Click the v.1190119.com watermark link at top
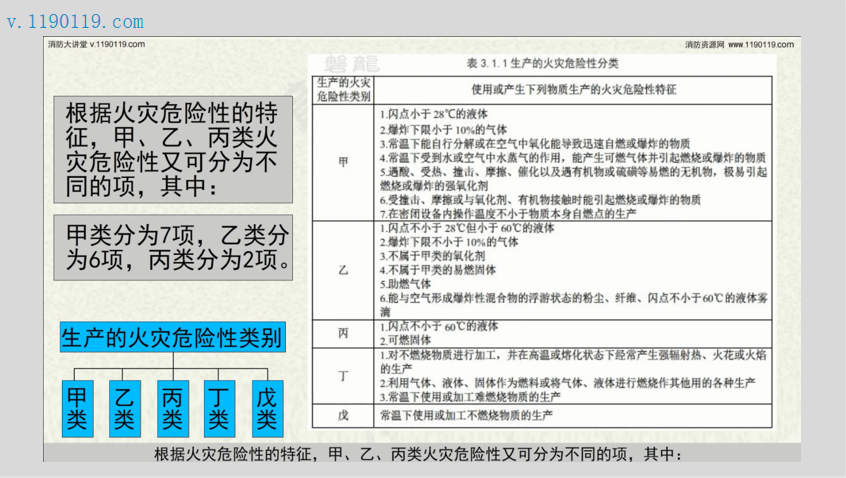 (75, 22)
